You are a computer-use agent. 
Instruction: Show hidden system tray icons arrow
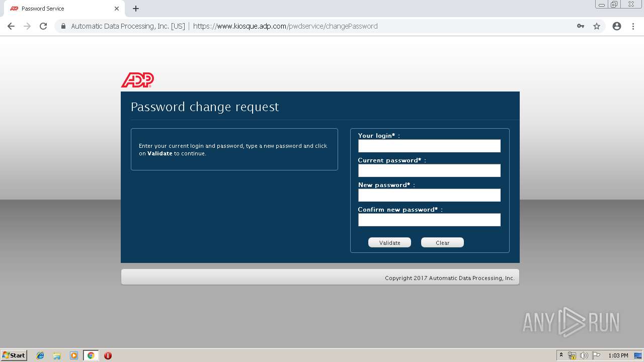pos(561,355)
